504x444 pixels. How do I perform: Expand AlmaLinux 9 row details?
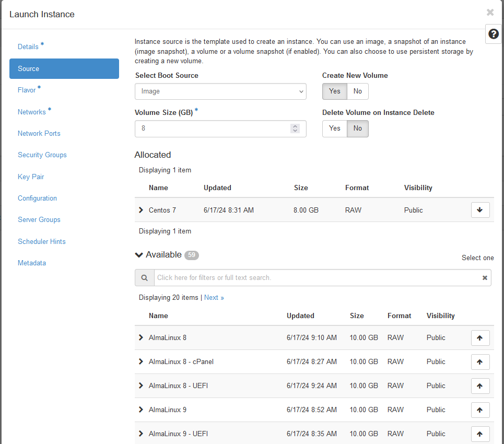141,410
